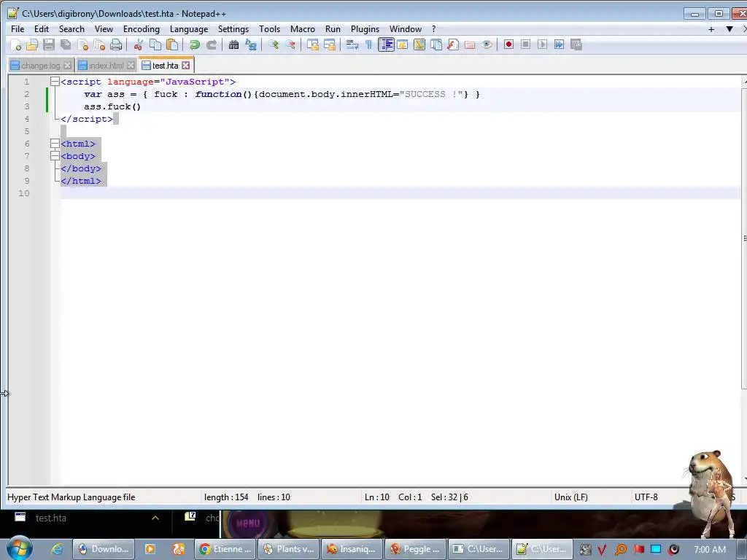This screenshot has height=560, width=747.
Task: Start macro recording with red dot icon
Action: (x=508, y=44)
